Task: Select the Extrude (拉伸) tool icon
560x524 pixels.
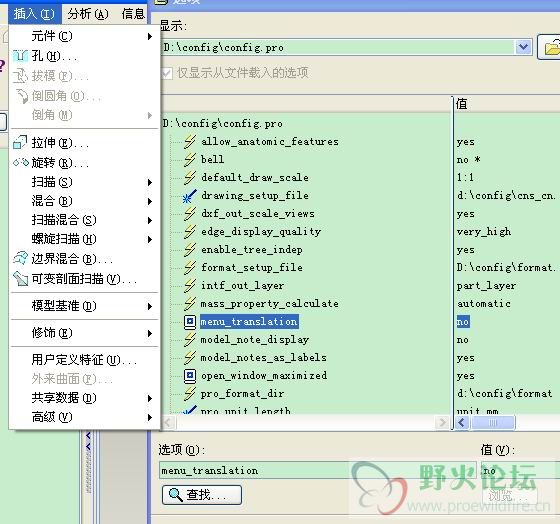Action: click(x=20, y=143)
